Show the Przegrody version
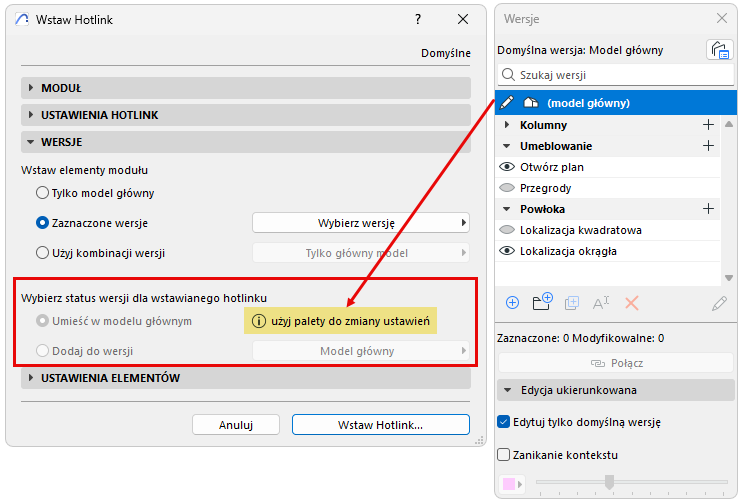The width and height of the screenshot is (741, 504). click(x=507, y=188)
